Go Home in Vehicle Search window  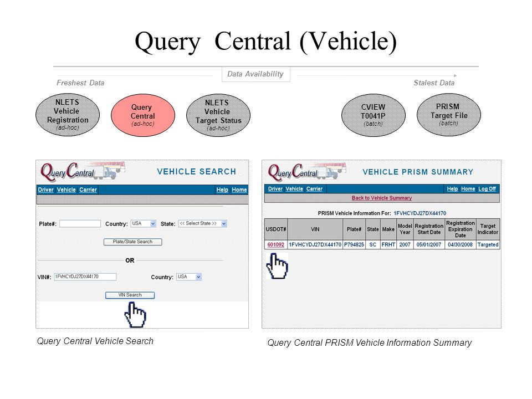pyautogui.click(x=239, y=190)
